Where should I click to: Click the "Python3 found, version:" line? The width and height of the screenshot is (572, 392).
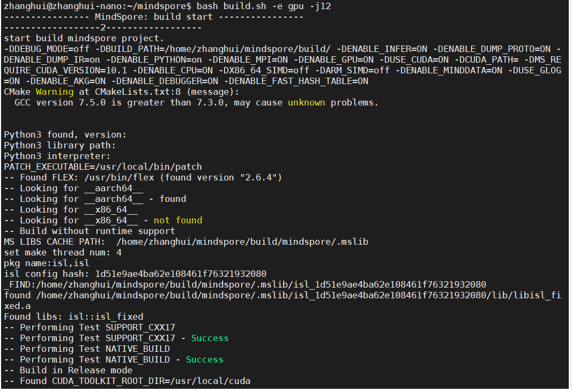(65, 134)
